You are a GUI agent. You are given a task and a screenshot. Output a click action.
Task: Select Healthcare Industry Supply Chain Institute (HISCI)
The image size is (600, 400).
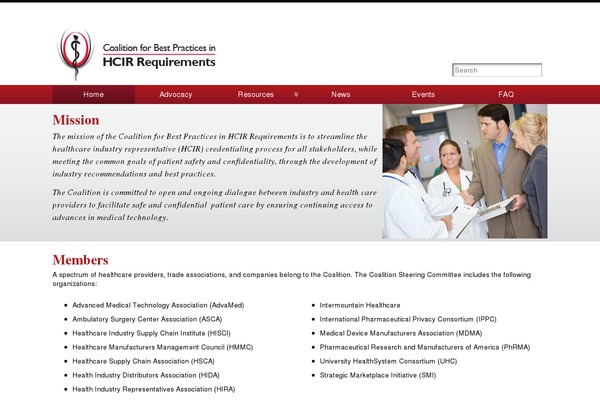[151, 333]
